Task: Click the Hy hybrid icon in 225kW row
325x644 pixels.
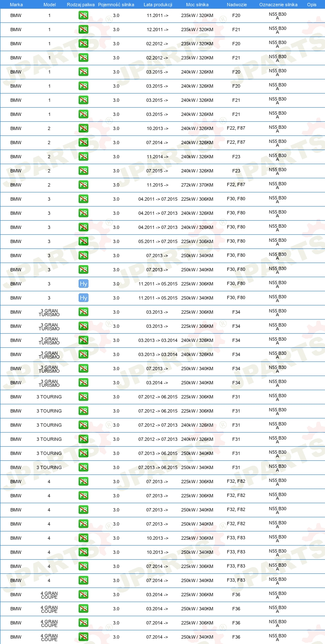Action: [83, 284]
